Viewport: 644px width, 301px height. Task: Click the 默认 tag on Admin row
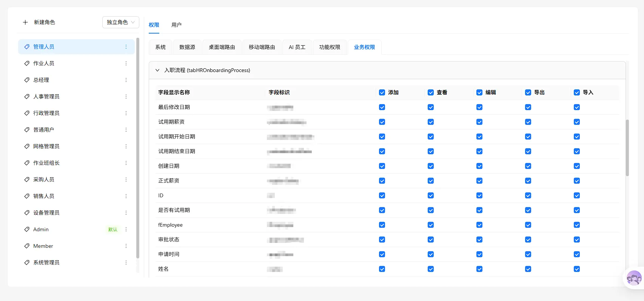[113, 229]
